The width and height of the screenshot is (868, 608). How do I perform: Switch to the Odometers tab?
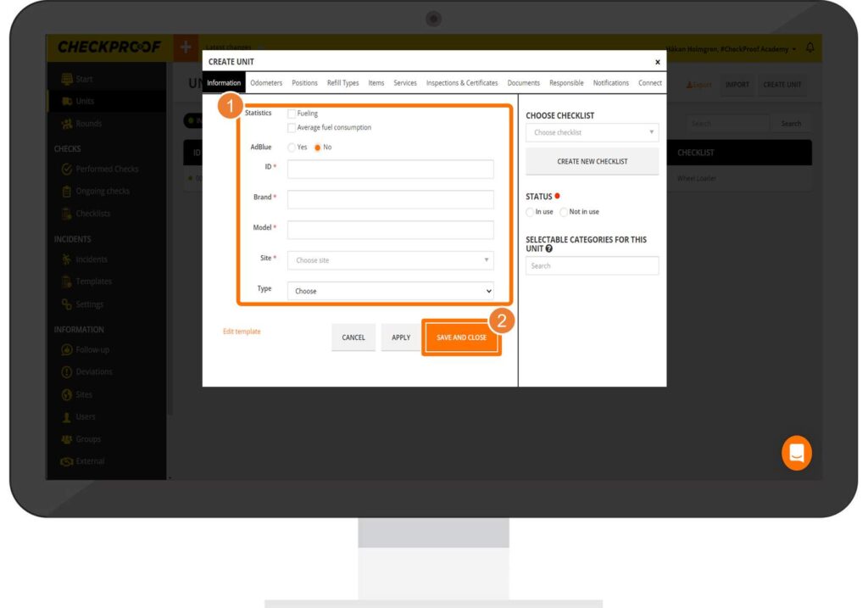pyautogui.click(x=266, y=83)
